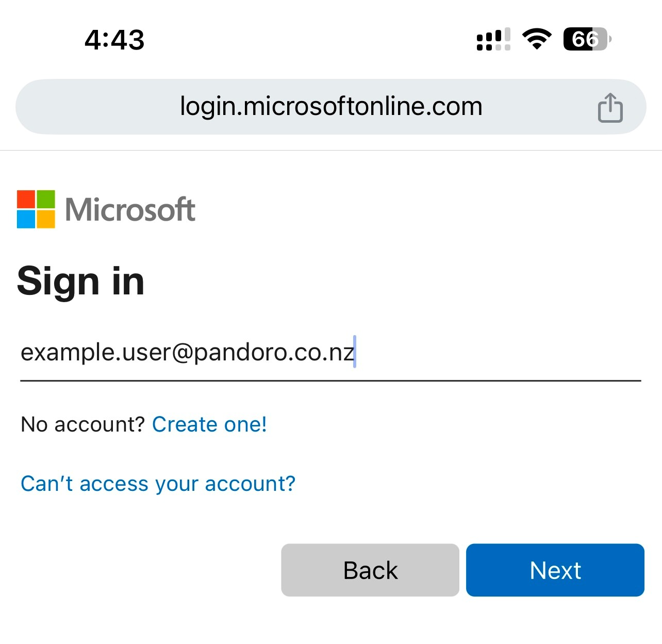Click the red square of Microsoft logo

pyautogui.click(x=26, y=199)
